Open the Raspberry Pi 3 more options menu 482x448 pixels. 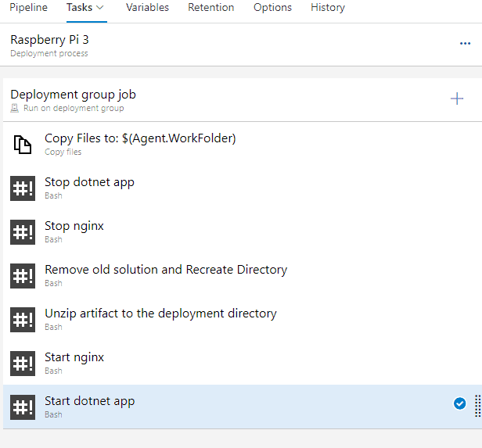[465, 43]
